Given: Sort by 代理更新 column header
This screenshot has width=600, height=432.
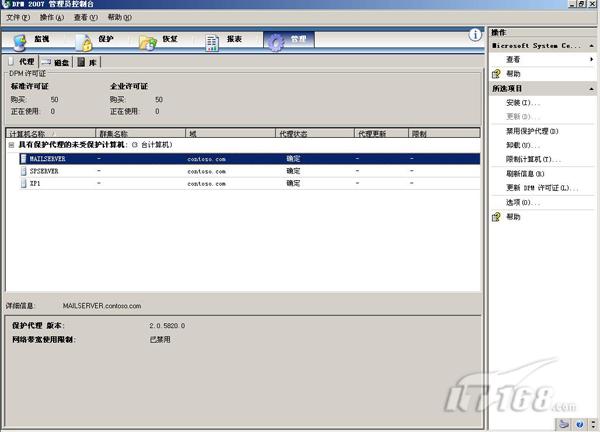Looking at the screenshot, I should click(x=381, y=133).
